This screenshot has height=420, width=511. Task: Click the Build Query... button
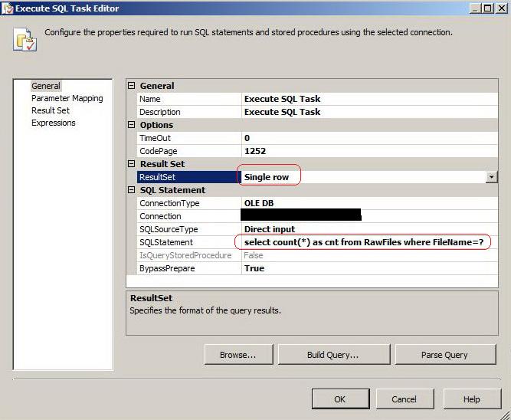click(x=332, y=355)
